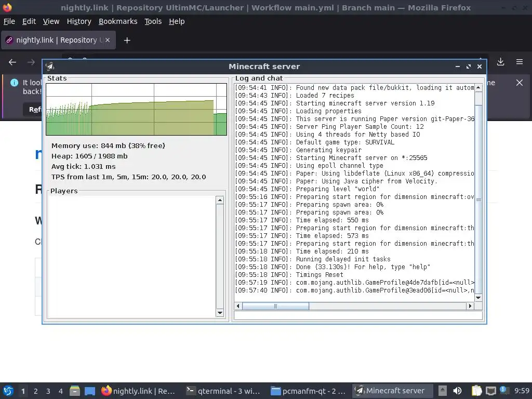
Task: Click the 'Loading properties' log line
Action: tap(298, 111)
